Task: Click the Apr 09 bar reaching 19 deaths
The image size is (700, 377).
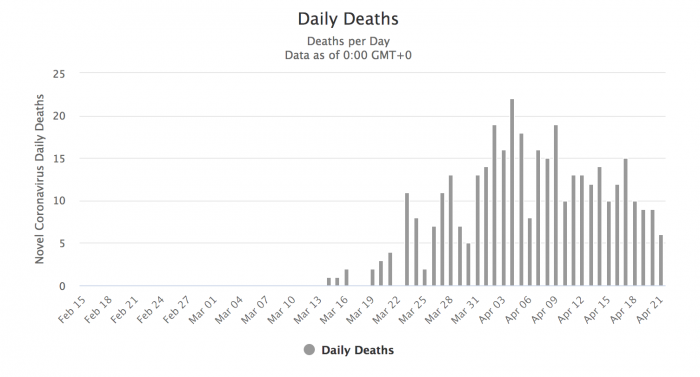Action: [x=556, y=205]
